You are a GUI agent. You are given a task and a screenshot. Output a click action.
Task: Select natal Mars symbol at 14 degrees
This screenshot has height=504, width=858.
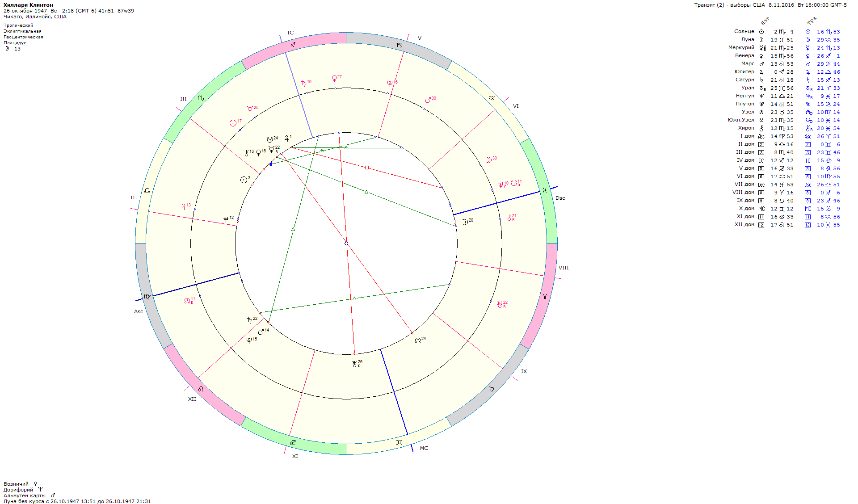coord(261,332)
